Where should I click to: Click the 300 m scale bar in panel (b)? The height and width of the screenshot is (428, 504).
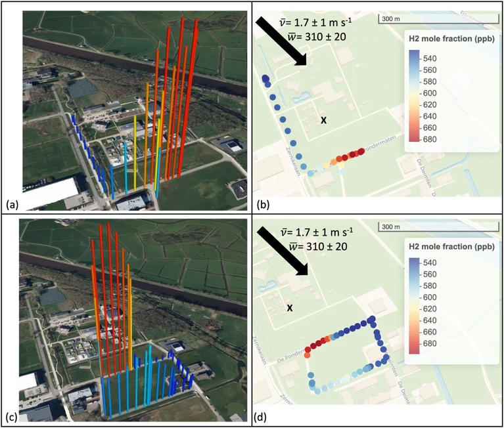click(x=438, y=19)
